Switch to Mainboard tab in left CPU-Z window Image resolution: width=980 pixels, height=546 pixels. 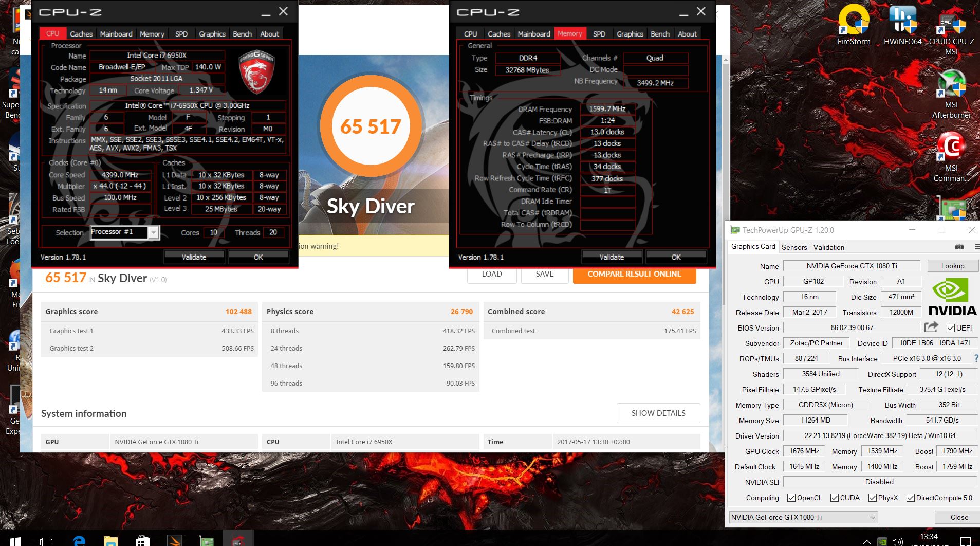[116, 34]
